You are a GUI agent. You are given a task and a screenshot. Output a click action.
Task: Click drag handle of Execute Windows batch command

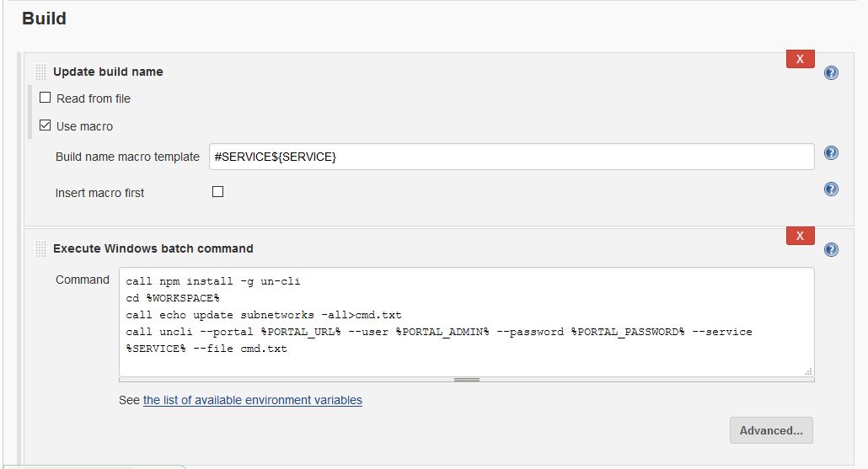coord(40,249)
